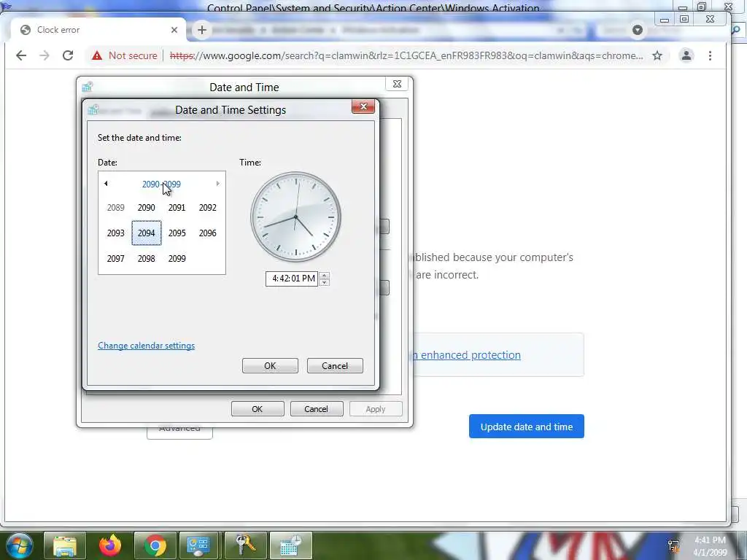Select year 2091

[177, 208]
